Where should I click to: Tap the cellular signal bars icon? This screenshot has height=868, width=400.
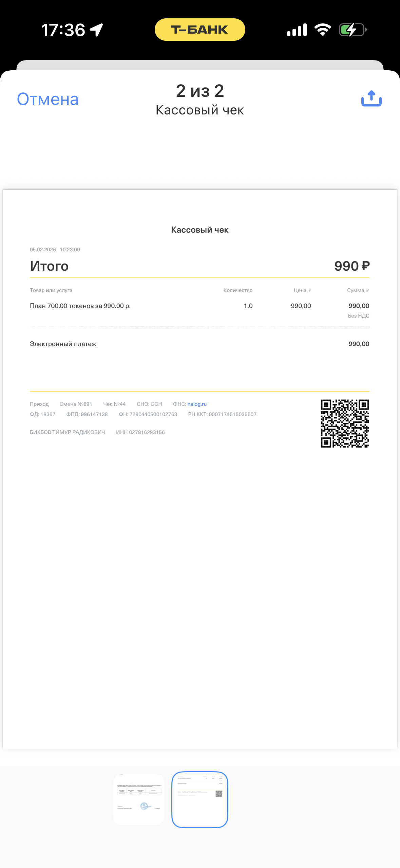pos(297,30)
